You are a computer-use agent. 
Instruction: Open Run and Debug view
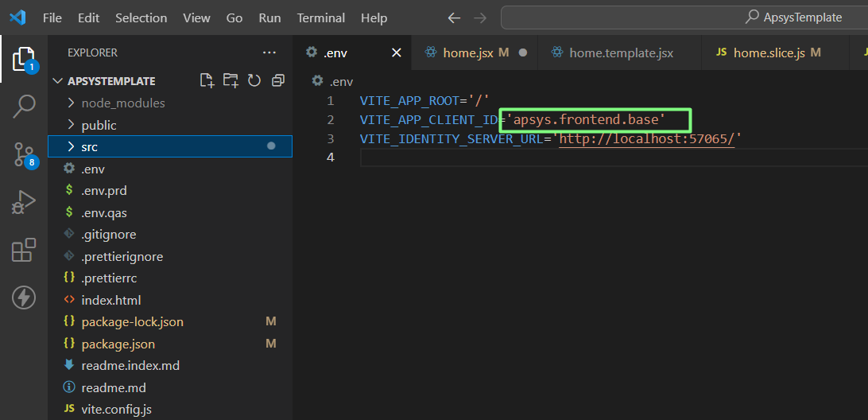click(x=24, y=202)
